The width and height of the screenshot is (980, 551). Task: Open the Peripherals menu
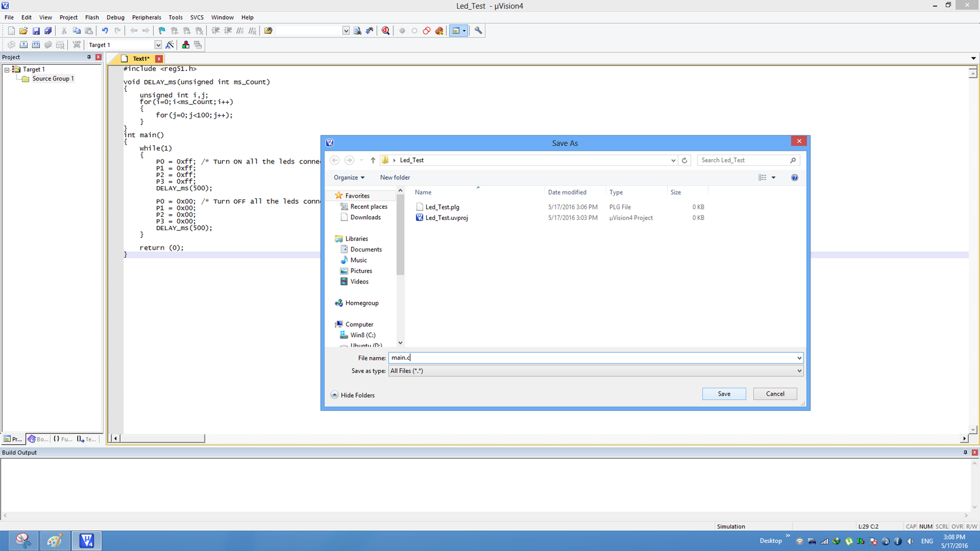click(x=146, y=17)
